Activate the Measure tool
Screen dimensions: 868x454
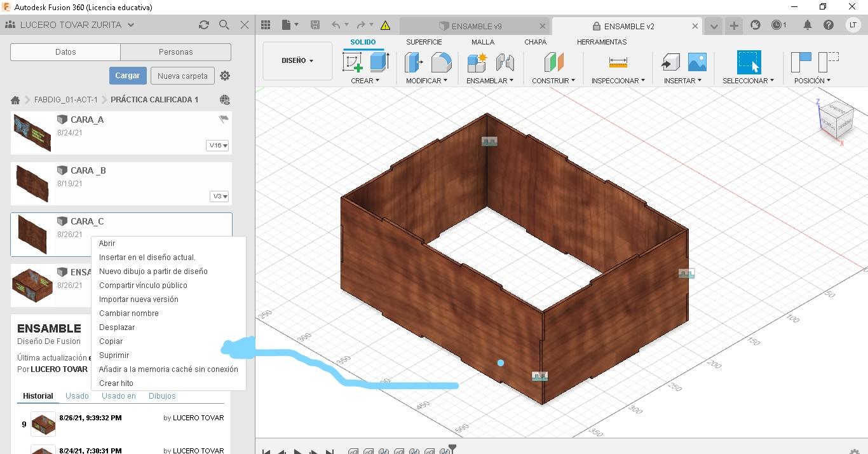(x=618, y=62)
